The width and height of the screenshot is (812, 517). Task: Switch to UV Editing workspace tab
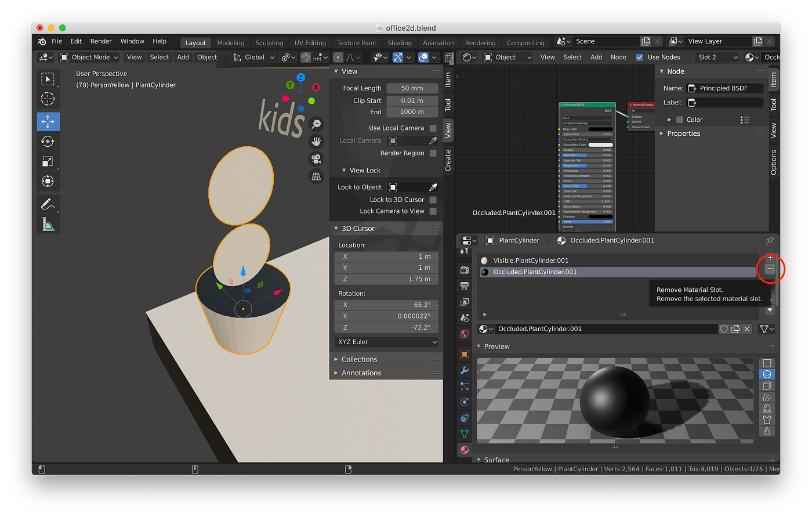pyautogui.click(x=310, y=43)
